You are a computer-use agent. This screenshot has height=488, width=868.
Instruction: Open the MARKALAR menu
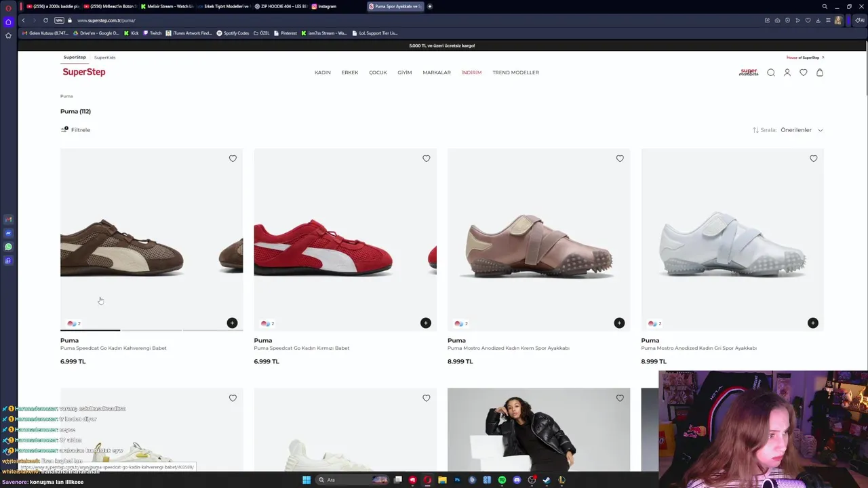click(437, 73)
